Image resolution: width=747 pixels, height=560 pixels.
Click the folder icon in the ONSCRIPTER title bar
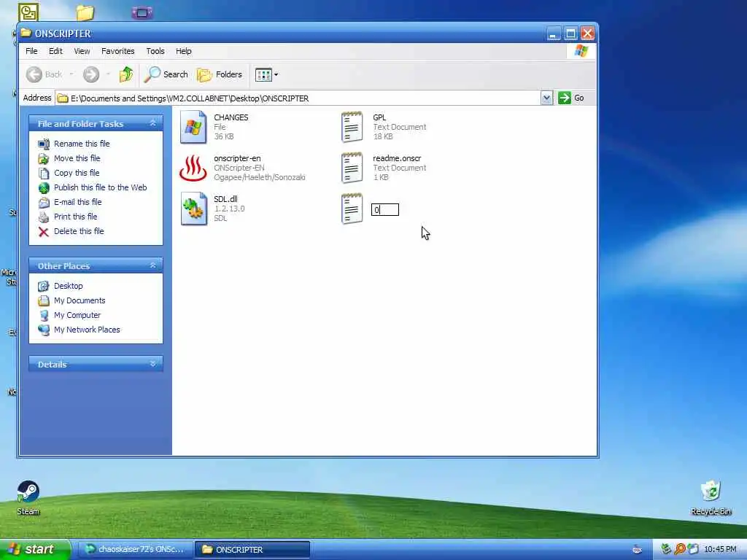[26, 33]
